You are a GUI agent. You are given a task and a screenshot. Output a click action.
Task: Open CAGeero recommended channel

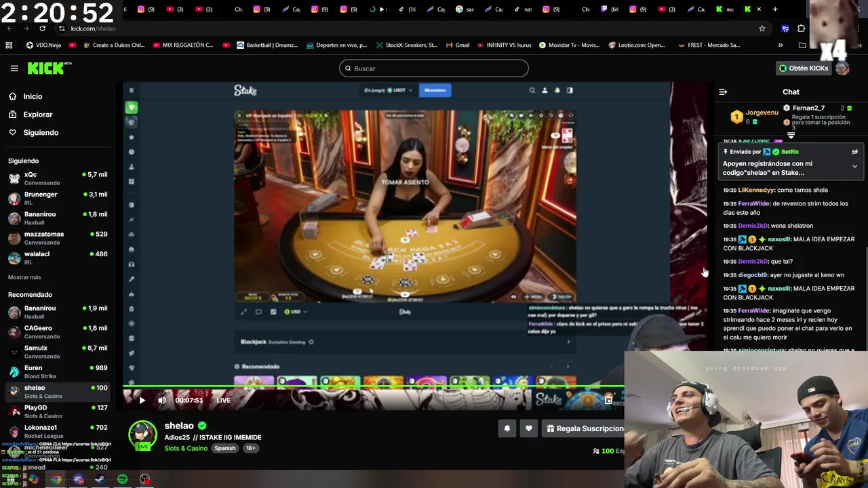pyautogui.click(x=58, y=331)
